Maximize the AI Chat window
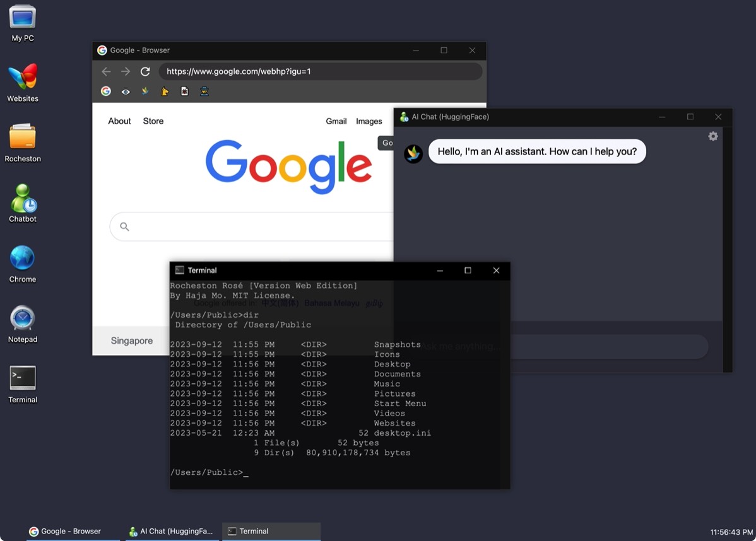 point(690,117)
